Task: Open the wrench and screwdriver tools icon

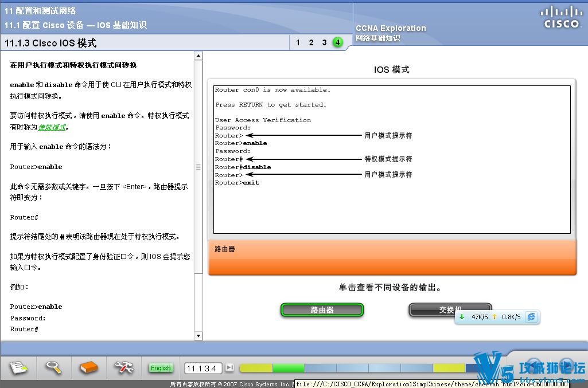Action: point(124,367)
